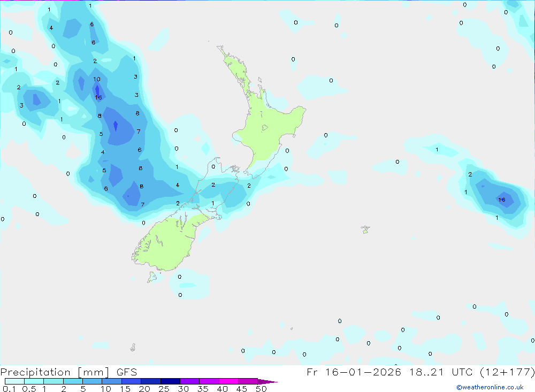Screen dimensions: 535x392
Task: Click the 1–2 mm legend color swatch
Action: click(x=53, y=381)
